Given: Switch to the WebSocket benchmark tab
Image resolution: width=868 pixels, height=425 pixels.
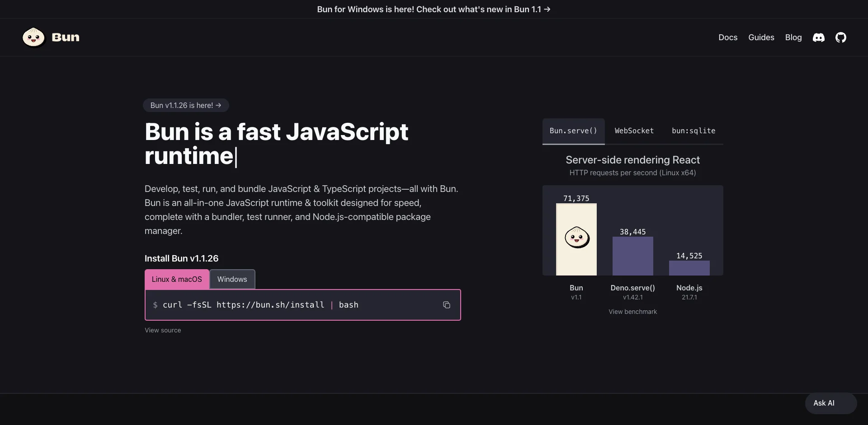Looking at the screenshot, I should click(634, 131).
